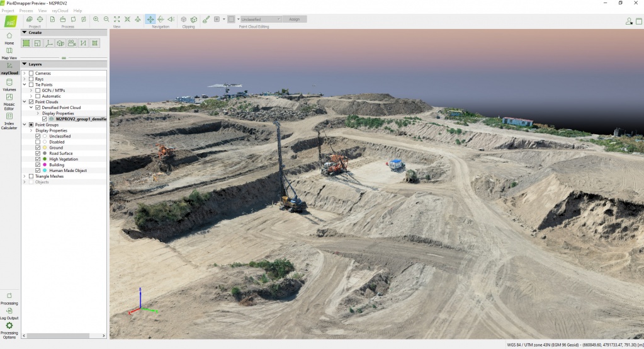Image resolution: width=644 pixels, height=349 pixels.
Task: Enable the Cameras layer checkbox
Action: click(31, 73)
